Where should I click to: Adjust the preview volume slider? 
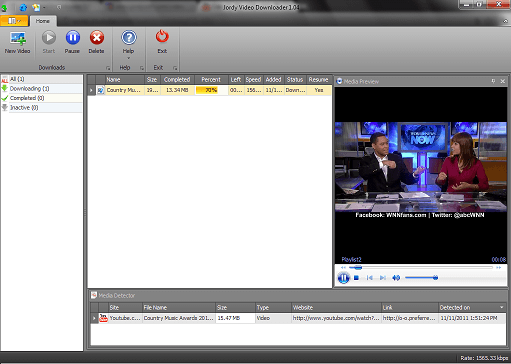click(422, 278)
